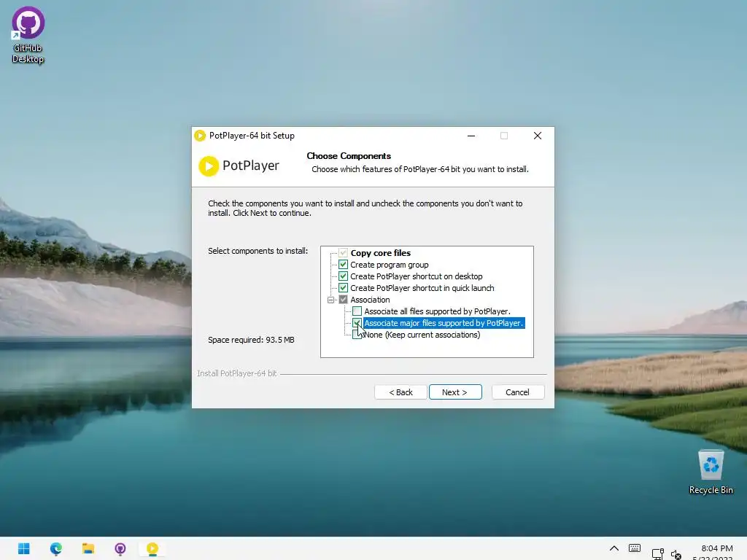Open the Recycle Bin desktop icon
This screenshot has height=560, width=747.
pyautogui.click(x=711, y=472)
